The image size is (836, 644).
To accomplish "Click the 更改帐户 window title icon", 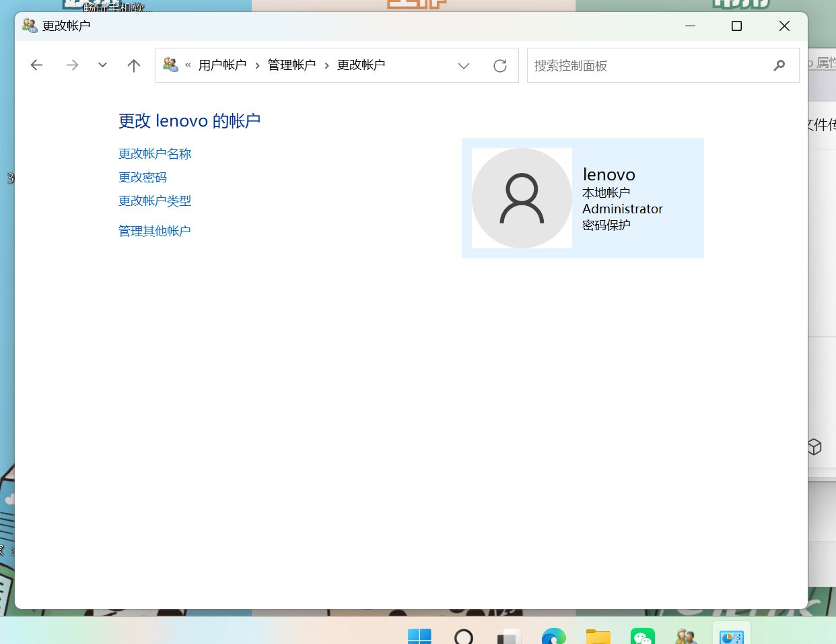I will pyautogui.click(x=30, y=26).
